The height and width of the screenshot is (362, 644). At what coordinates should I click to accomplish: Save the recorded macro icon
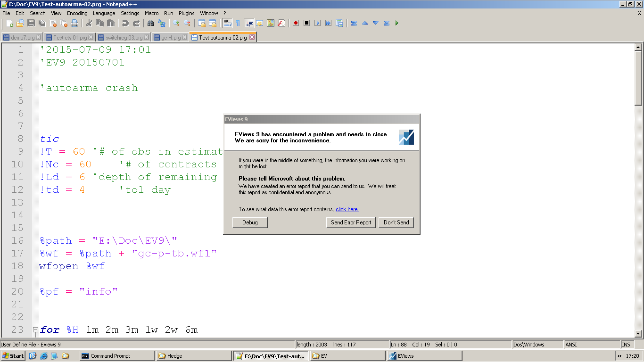coord(339,23)
